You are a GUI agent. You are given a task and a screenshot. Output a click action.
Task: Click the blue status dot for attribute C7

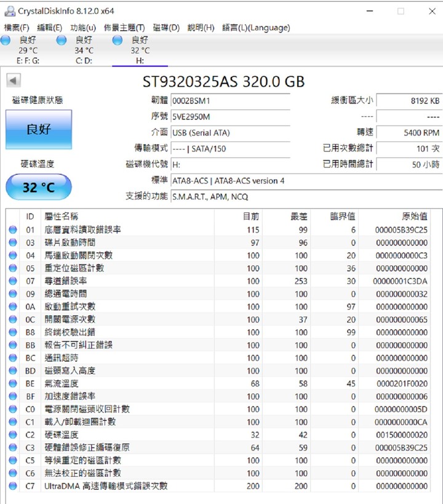click(13, 486)
